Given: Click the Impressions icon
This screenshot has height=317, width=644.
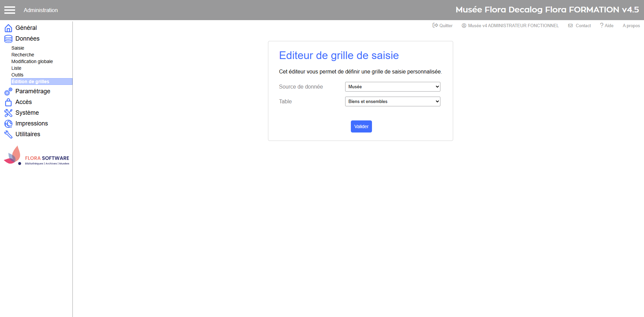Looking at the screenshot, I should pyautogui.click(x=8, y=124).
